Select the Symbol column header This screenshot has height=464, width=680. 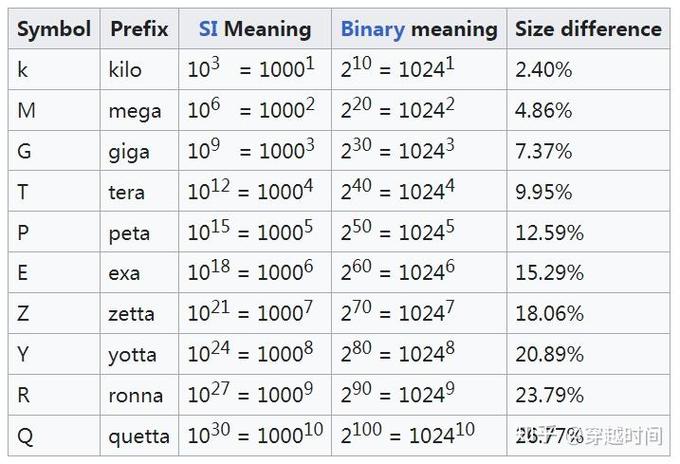pyautogui.click(x=54, y=29)
